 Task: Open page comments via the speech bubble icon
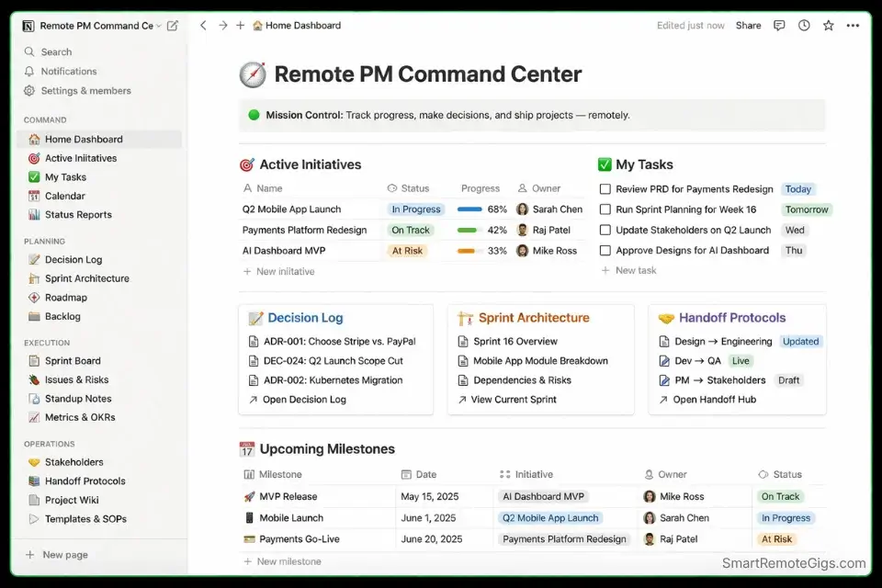tap(779, 26)
